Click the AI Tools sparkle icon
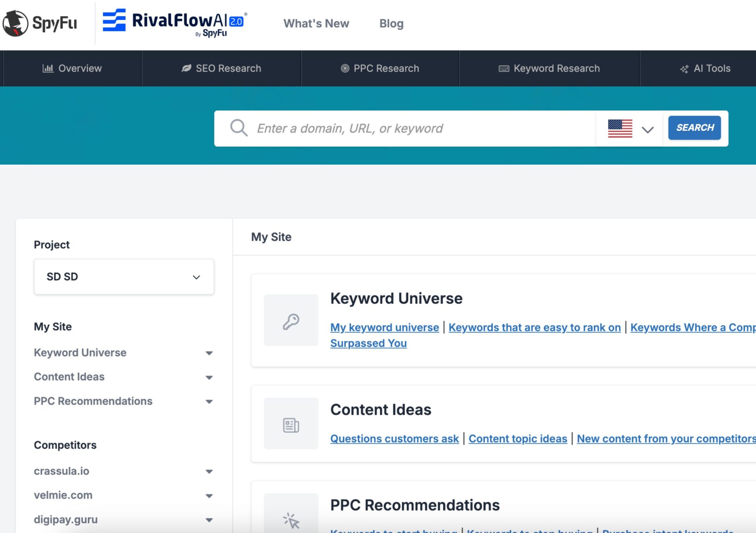 684,69
